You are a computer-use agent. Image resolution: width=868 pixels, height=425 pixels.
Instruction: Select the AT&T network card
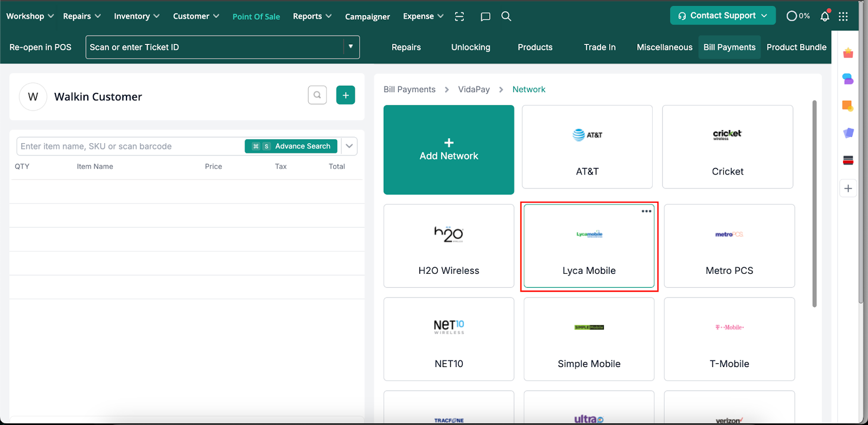[x=587, y=147]
